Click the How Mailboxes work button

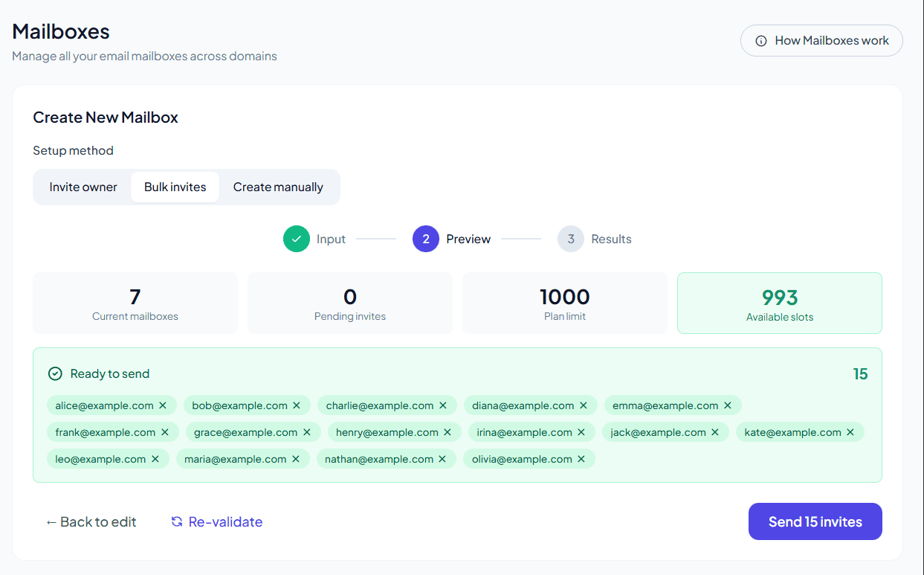821,41
